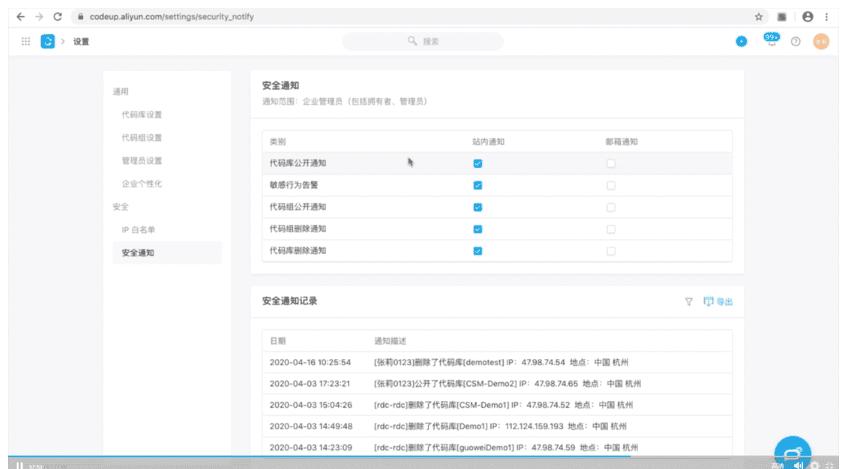Screen dimensions: 842x469
Task: Click the breadcrumb chevron before 设置
Action: coord(62,41)
